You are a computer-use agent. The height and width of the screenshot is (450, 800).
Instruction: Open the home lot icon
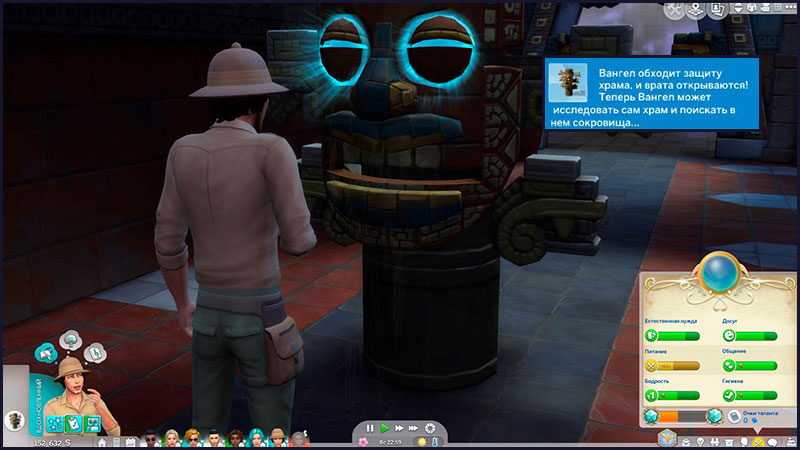click(x=102, y=442)
